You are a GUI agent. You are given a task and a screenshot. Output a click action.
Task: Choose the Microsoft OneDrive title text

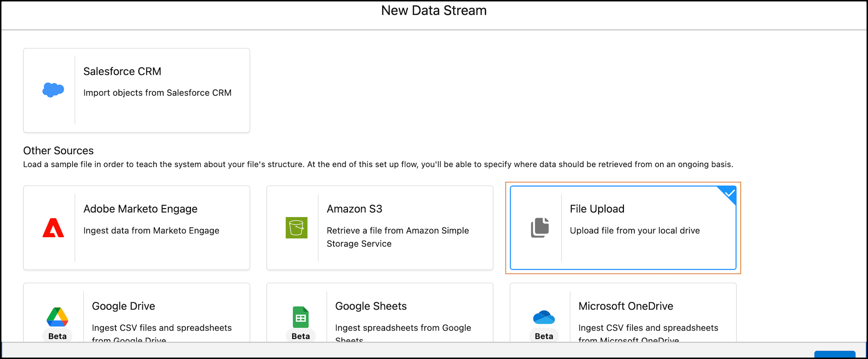point(626,306)
